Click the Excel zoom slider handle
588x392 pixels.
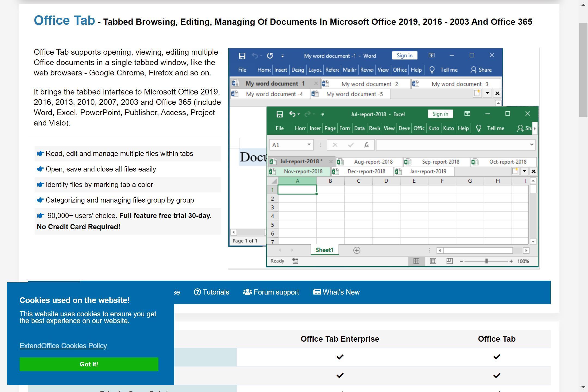tap(486, 261)
